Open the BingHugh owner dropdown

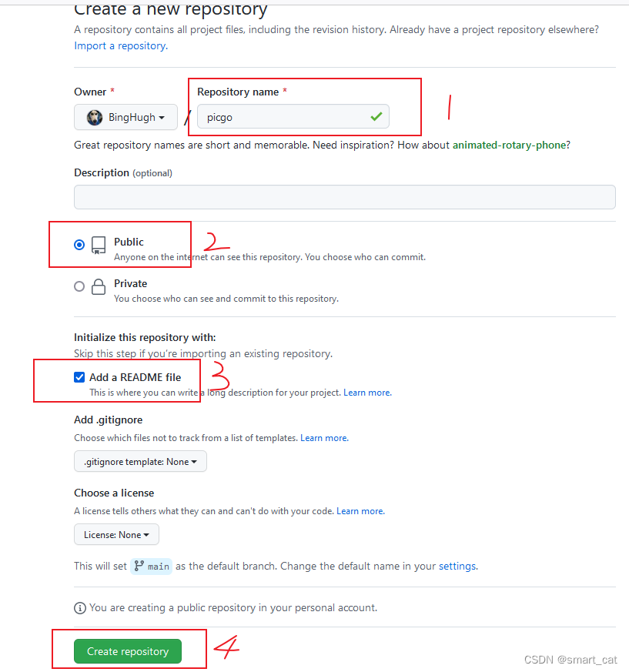click(x=125, y=117)
